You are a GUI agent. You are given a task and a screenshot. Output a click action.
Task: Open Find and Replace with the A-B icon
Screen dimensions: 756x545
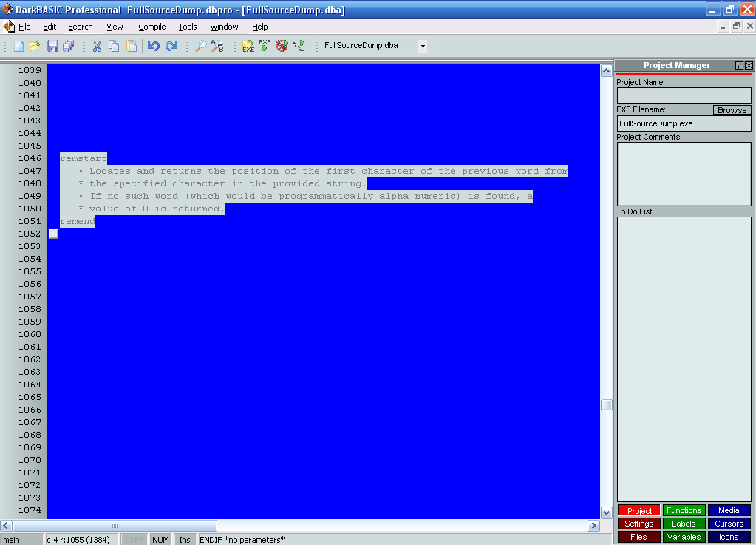click(217, 46)
